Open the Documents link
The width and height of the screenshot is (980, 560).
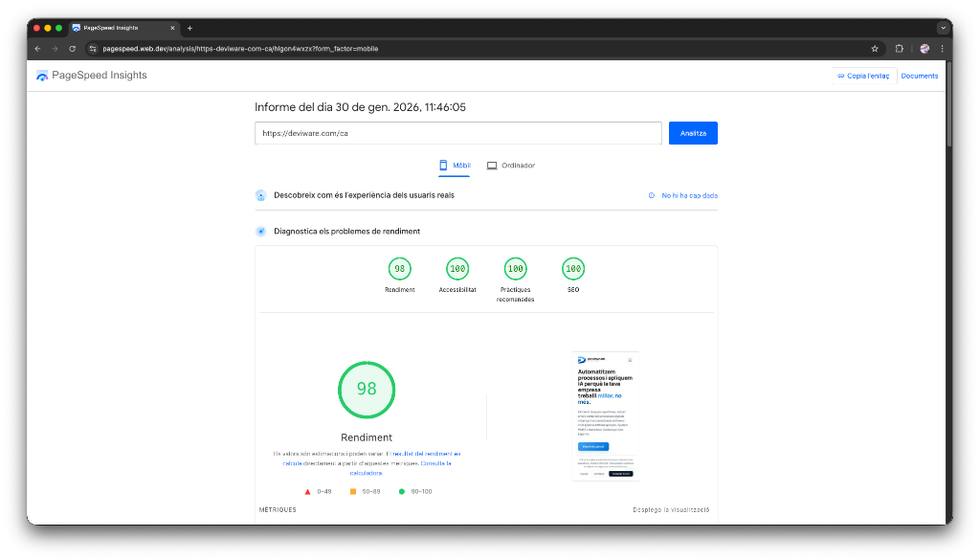click(918, 75)
